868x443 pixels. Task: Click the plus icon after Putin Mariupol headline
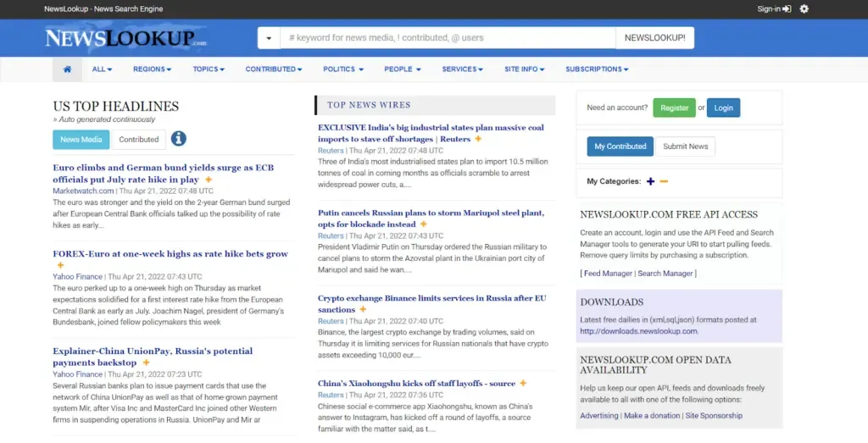click(x=424, y=224)
